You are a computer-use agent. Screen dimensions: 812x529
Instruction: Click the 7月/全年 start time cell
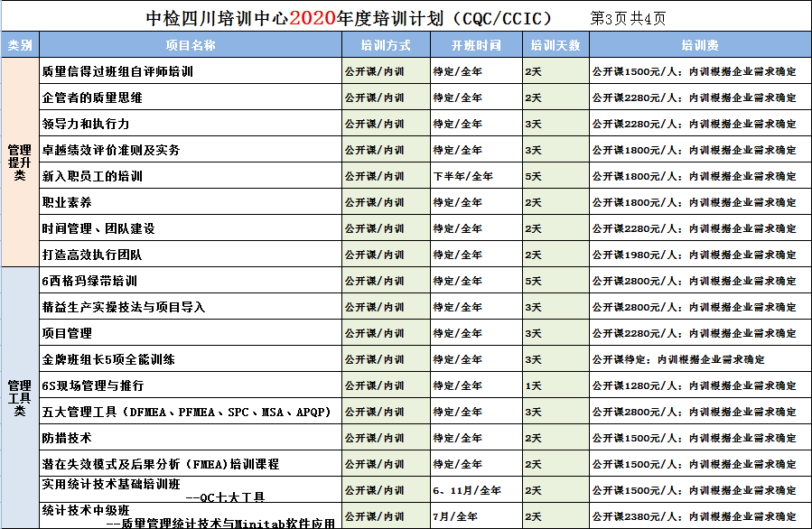(x=455, y=516)
